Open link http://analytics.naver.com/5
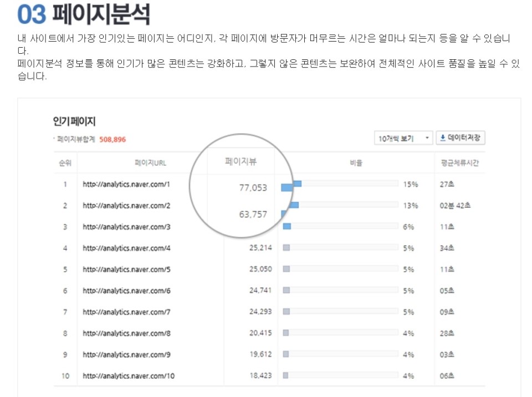532x397 pixels. click(126, 269)
